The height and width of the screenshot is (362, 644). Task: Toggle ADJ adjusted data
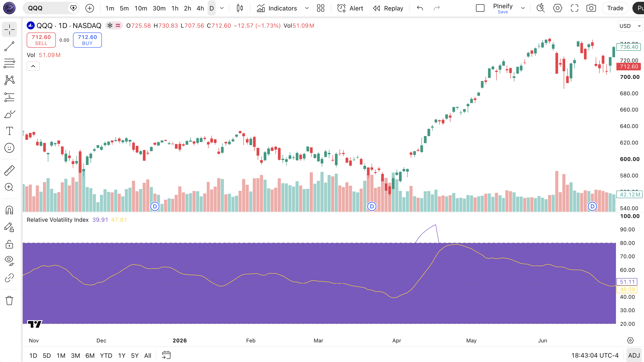point(634,356)
